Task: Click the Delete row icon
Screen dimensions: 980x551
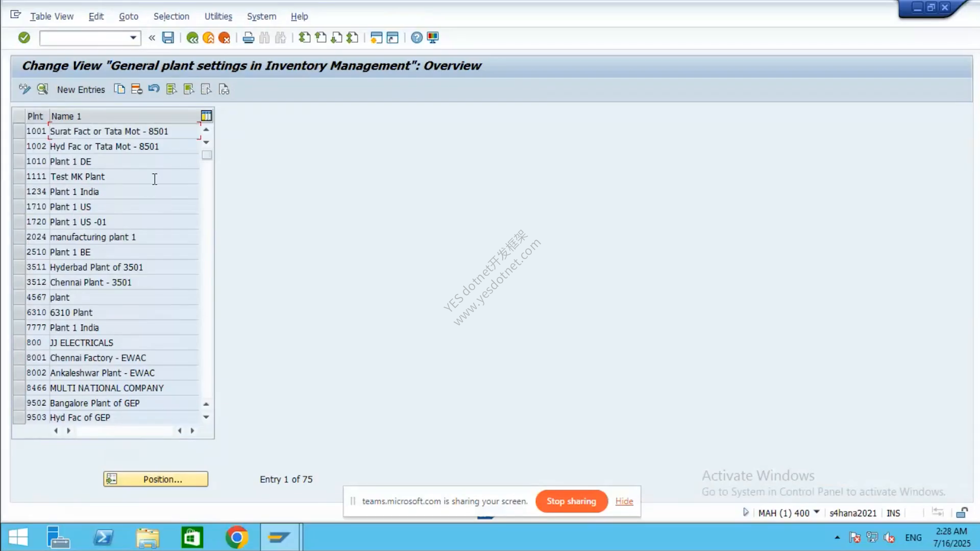Action: coord(136,89)
